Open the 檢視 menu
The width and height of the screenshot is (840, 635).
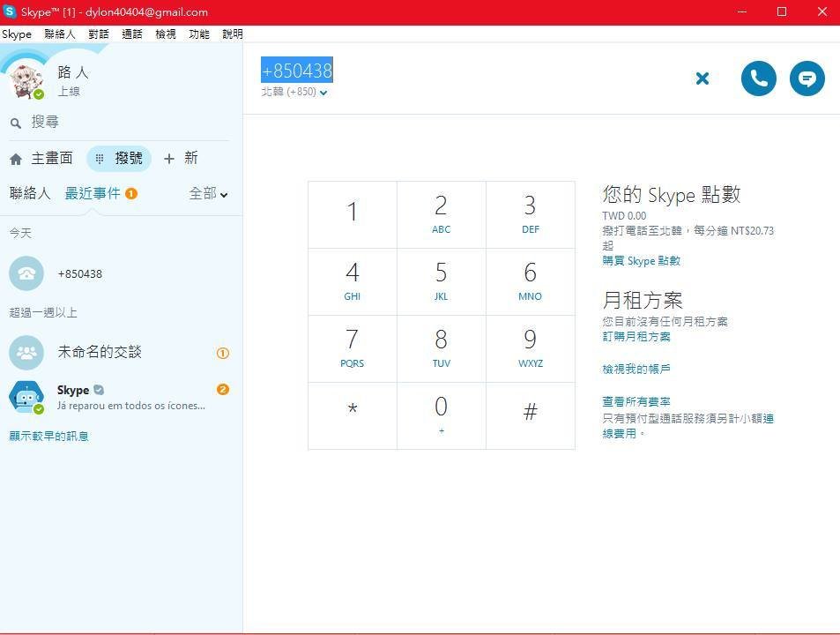click(166, 34)
